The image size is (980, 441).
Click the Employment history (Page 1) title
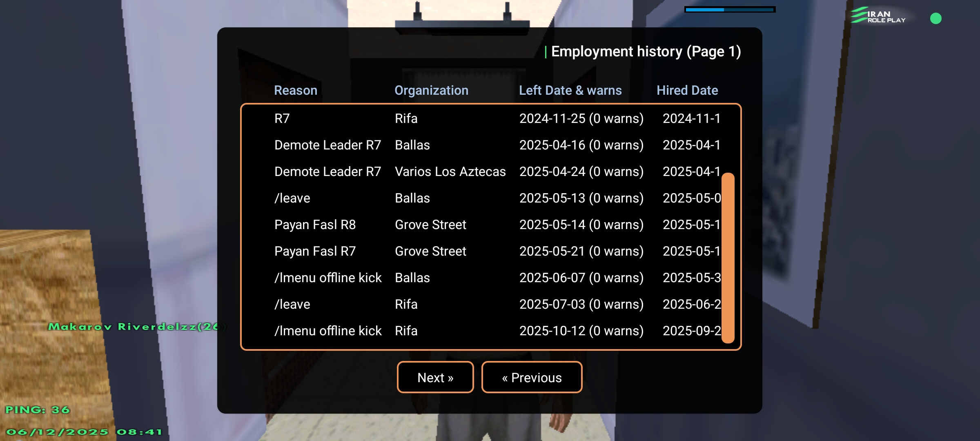point(646,51)
